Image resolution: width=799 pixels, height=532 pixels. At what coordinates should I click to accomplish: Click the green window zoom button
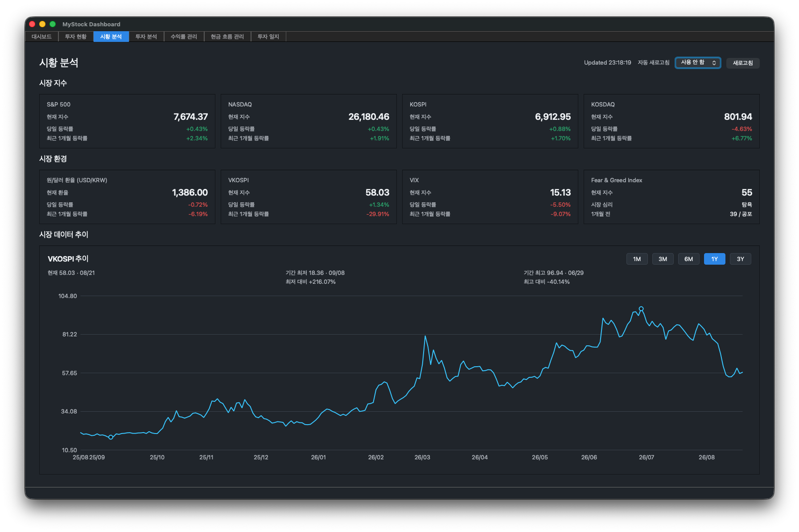[x=53, y=24]
